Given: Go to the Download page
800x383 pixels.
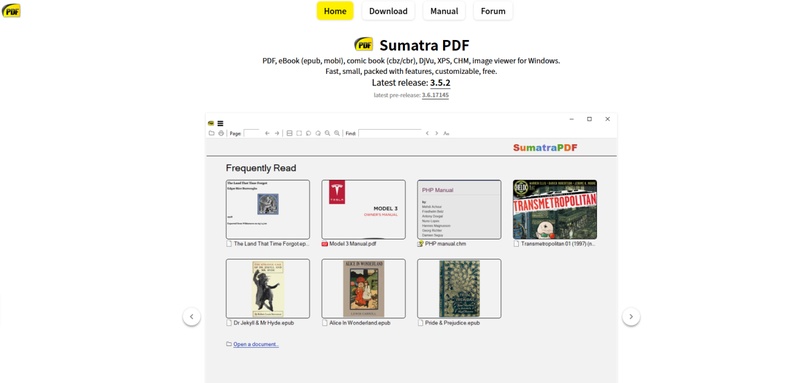Looking at the screenshot, I should [388, 11].
